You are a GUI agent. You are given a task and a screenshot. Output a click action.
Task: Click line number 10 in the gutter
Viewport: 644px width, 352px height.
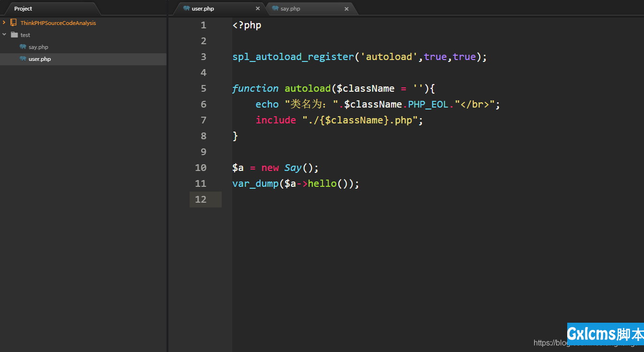click(201, 168)
